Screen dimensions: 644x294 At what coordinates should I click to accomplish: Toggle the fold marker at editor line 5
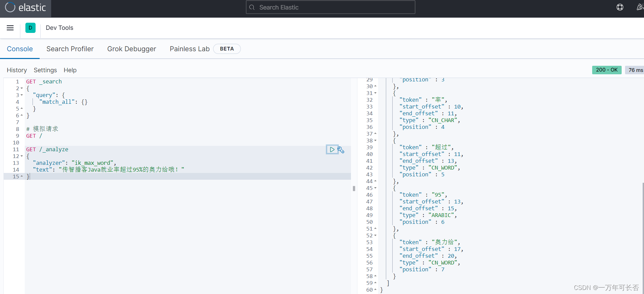(22, 109)
